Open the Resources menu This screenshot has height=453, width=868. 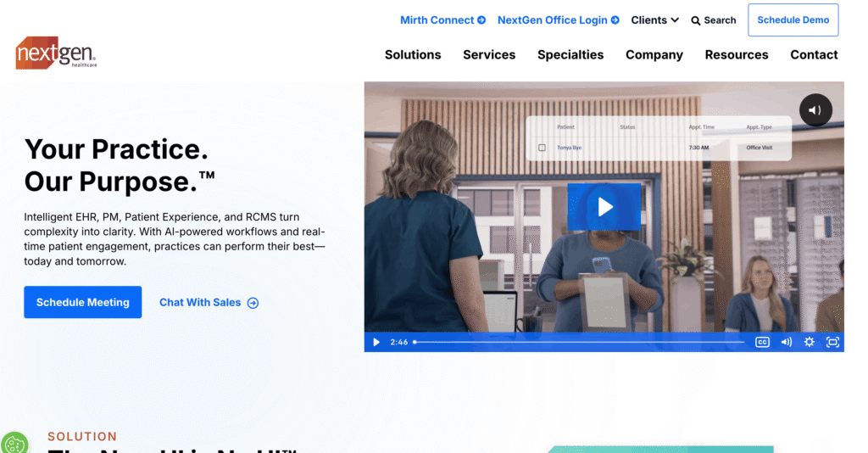point(737,55)
